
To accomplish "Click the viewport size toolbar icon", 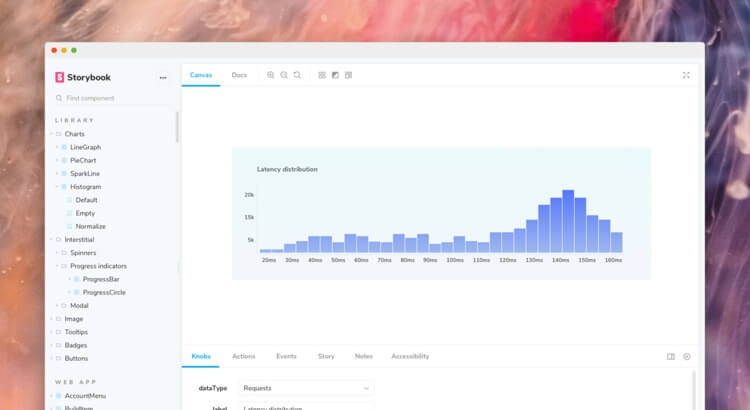I will pyautogui.click(x=348, y=75).
